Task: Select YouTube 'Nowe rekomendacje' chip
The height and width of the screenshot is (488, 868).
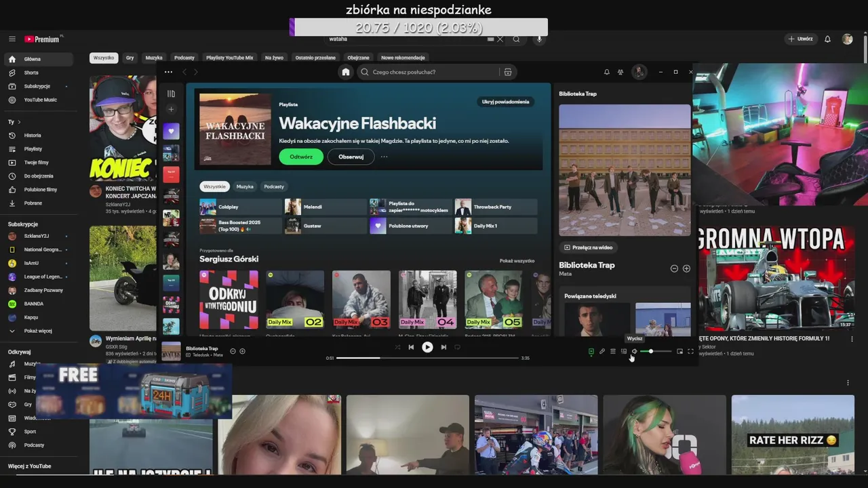Action: 403,58
